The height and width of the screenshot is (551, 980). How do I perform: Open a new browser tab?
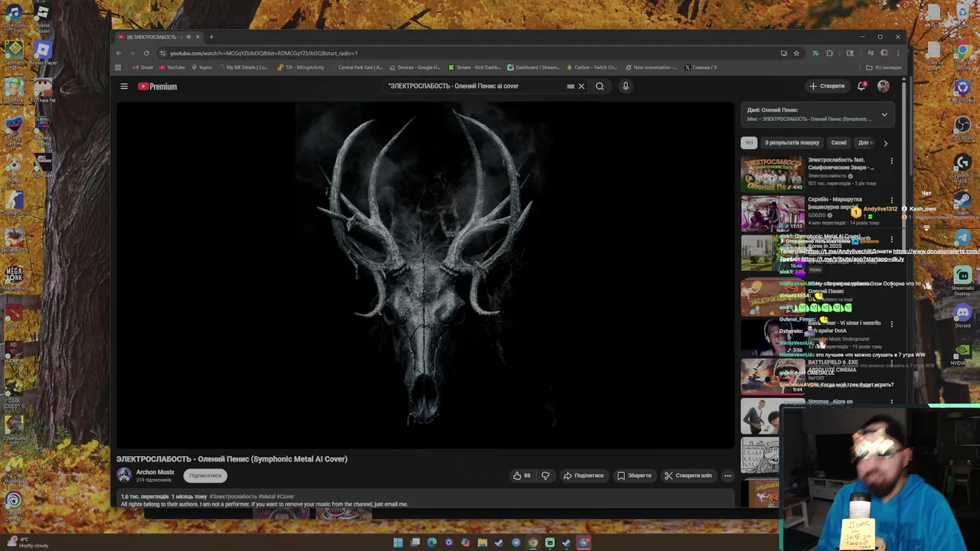pyautogui.click(x=211, y=37)
